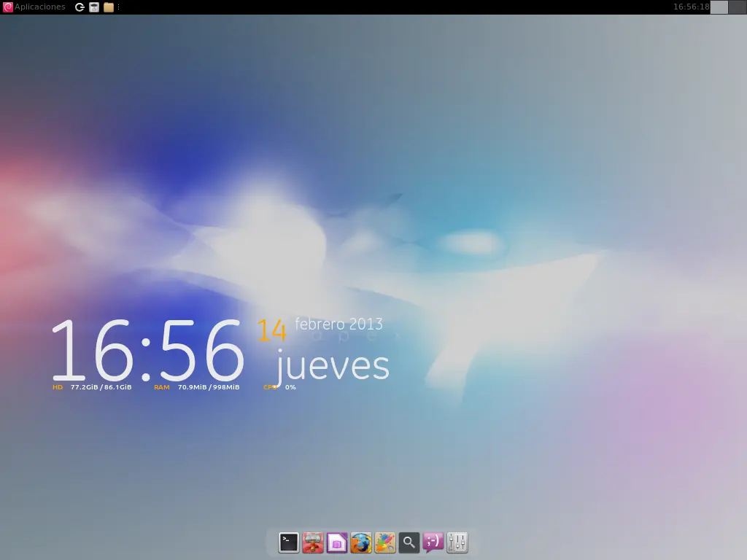The width and height of the screenshot is (747, 560).
Task: Click the CPU usage indicator on the desktop
Action: click(x=280, y=387)
